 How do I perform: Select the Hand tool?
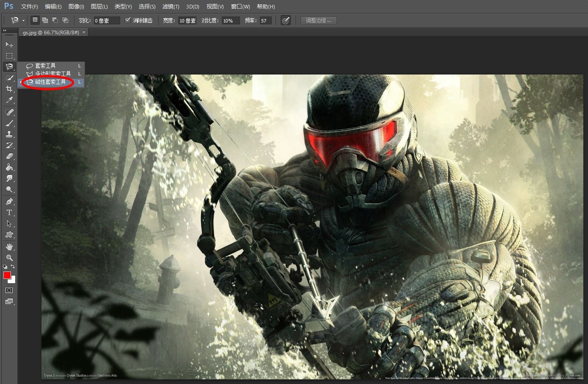(x=9, y=246)
